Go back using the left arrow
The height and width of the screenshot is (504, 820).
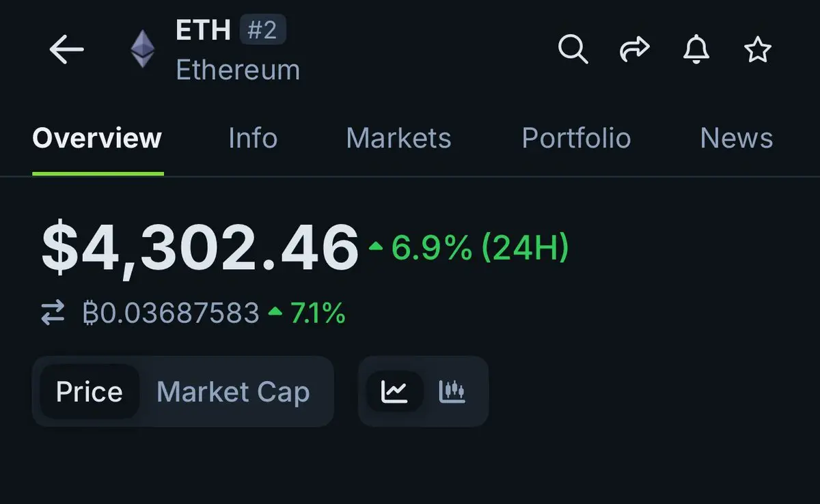tap(66, 50)
